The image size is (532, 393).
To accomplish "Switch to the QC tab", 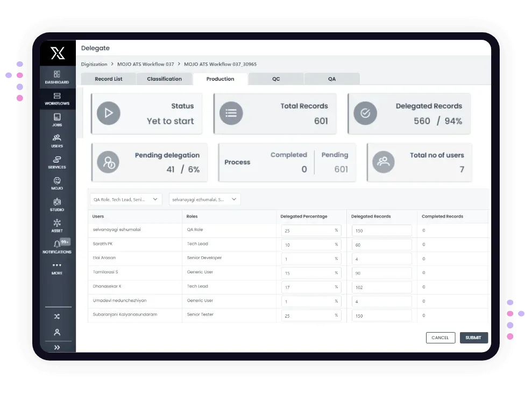I will click(276, 79).
